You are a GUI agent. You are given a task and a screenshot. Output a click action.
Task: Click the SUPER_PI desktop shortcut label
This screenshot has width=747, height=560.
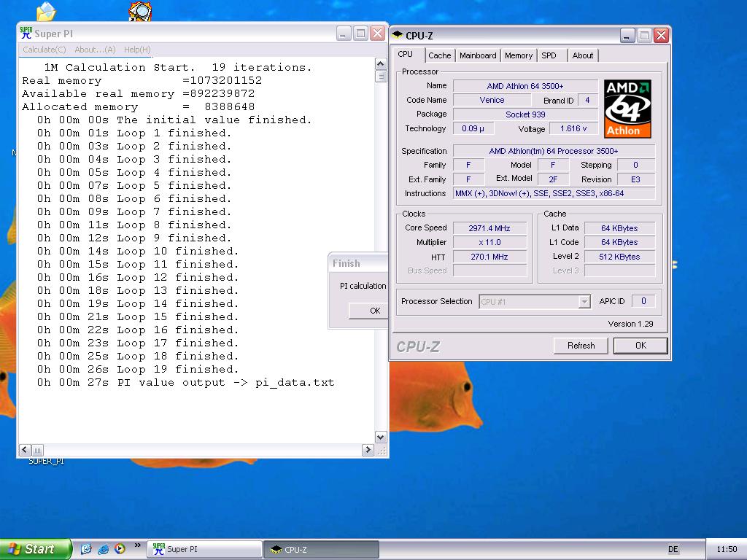46,461
